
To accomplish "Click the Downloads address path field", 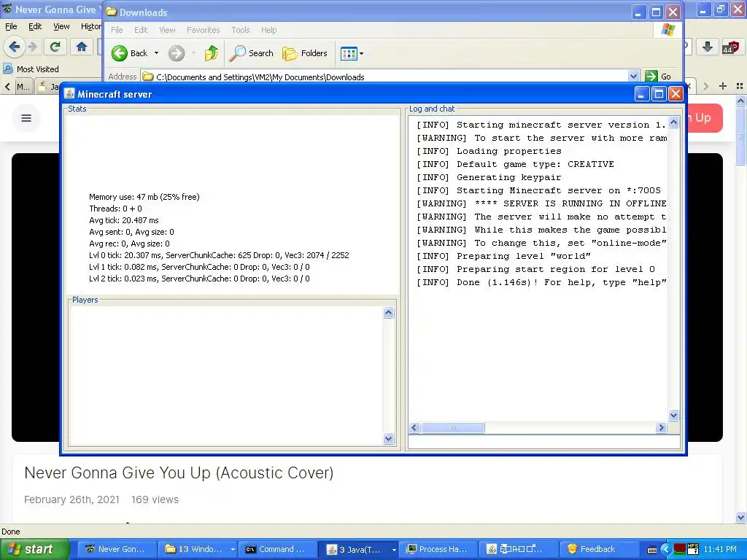I will (385, 76).
